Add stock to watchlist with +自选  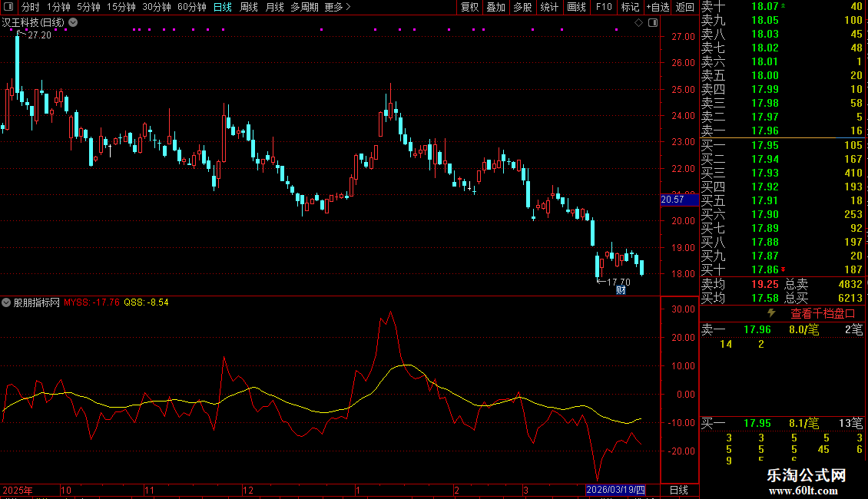(x=658, y=7)
